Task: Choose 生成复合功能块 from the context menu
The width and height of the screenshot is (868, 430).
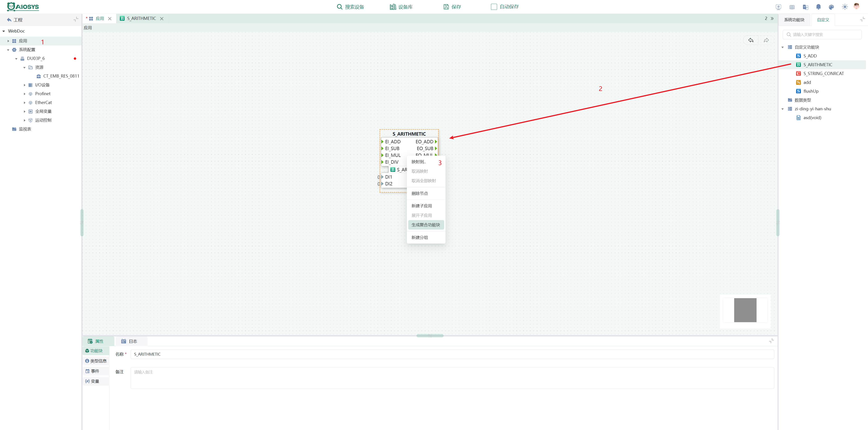Action: coord(426,225)
